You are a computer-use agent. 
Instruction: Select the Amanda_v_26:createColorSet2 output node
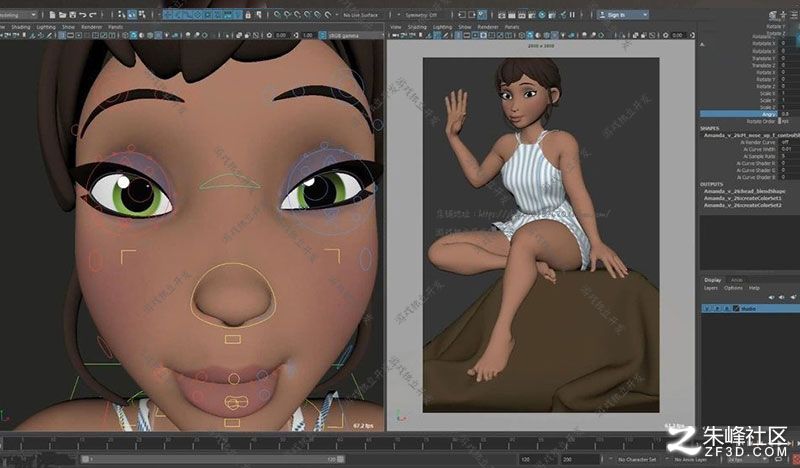click(x=742, y=206)
